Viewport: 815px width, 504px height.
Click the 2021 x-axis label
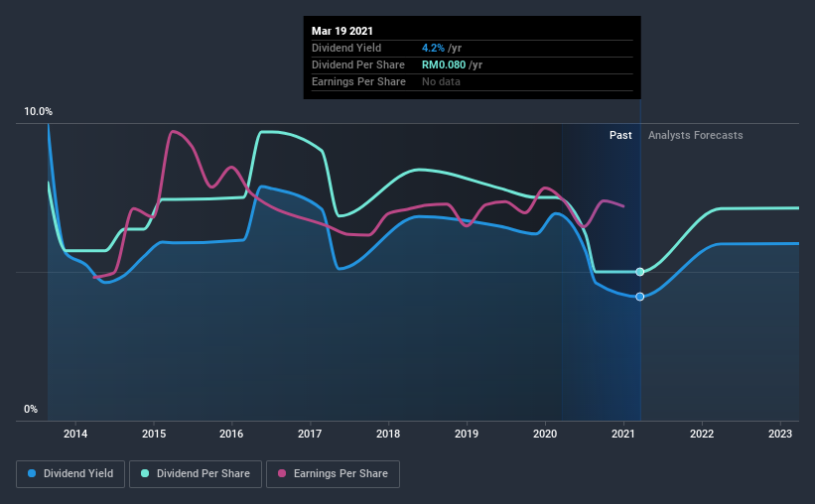(623, 434)
